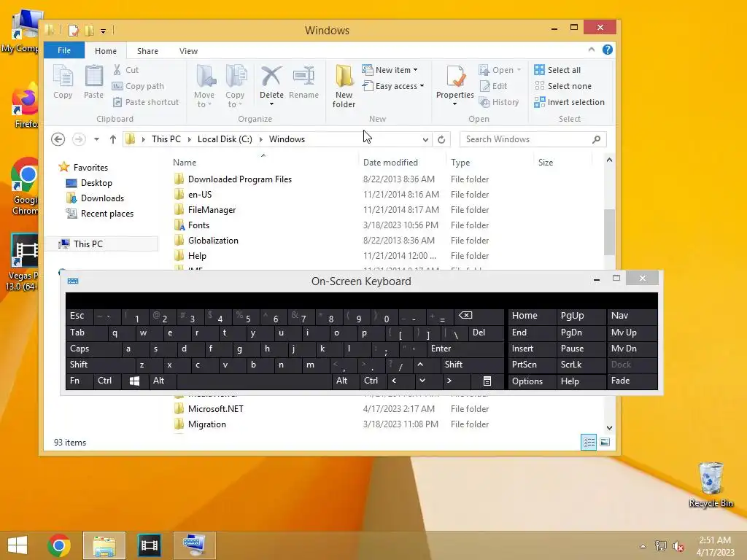Click the Vegas Pro taskbar icon
747x560 pixels.
pos(149,545)
